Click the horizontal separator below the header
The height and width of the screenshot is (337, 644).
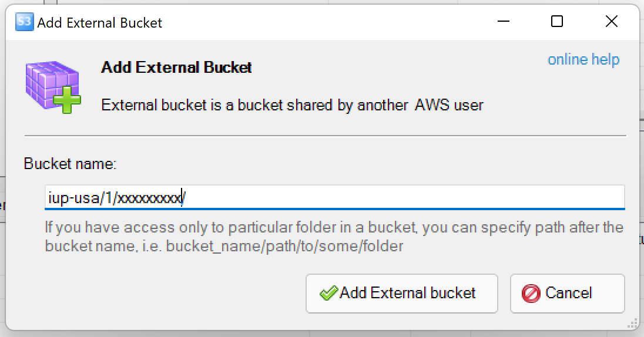325,136
